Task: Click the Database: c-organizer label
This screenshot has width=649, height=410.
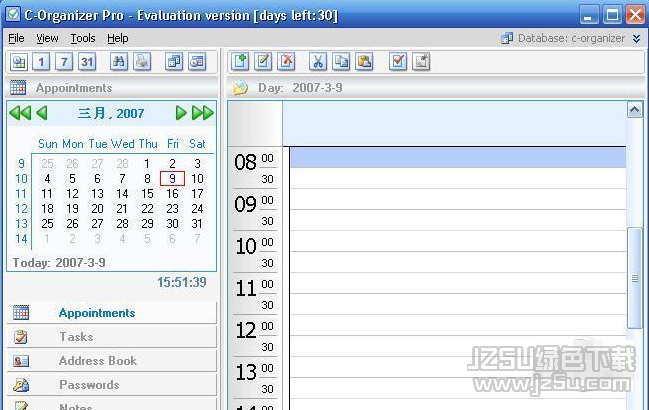Action: tap(571, 38)
